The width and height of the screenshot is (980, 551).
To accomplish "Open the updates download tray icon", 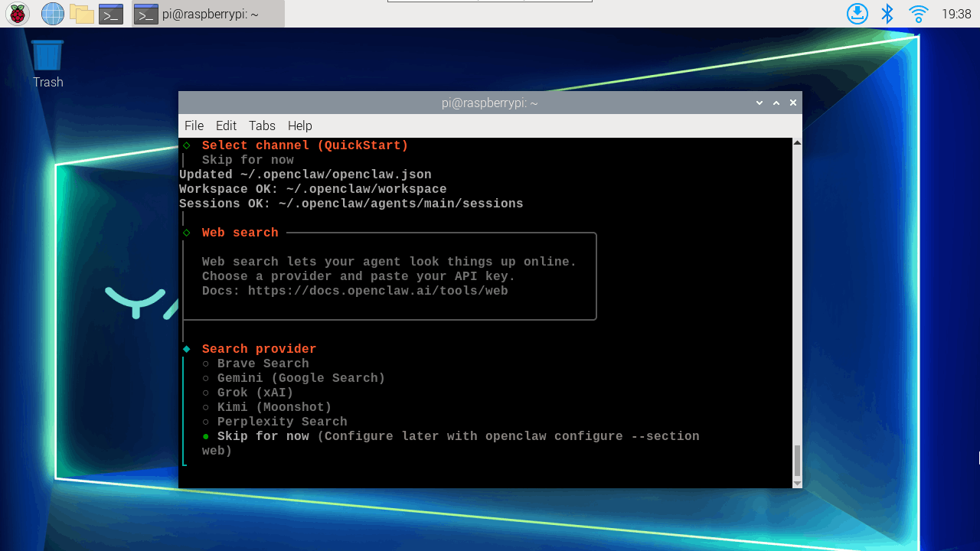I will [x=857, y=14].
